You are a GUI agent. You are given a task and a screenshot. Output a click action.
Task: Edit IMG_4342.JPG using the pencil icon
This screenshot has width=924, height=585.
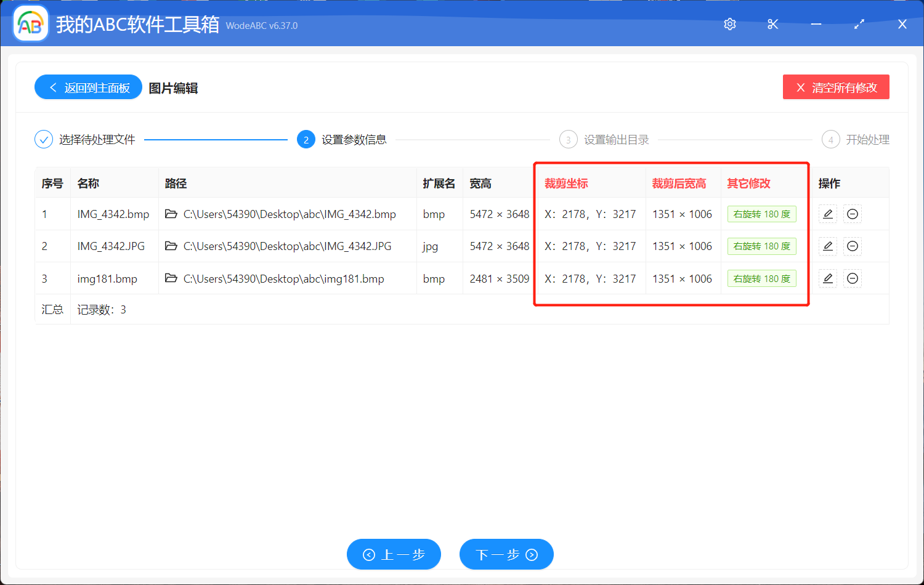point(828,246)
